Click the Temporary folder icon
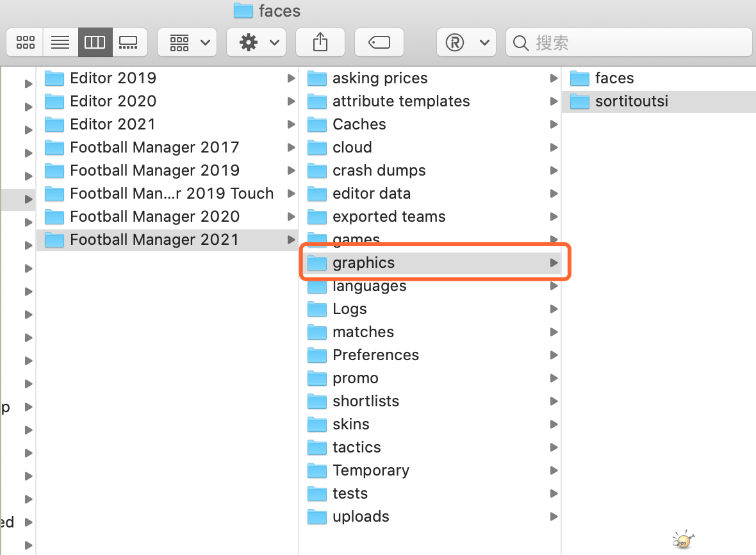Image resolution: width=756 pixels, height=555 pixels. coord(316,470)
